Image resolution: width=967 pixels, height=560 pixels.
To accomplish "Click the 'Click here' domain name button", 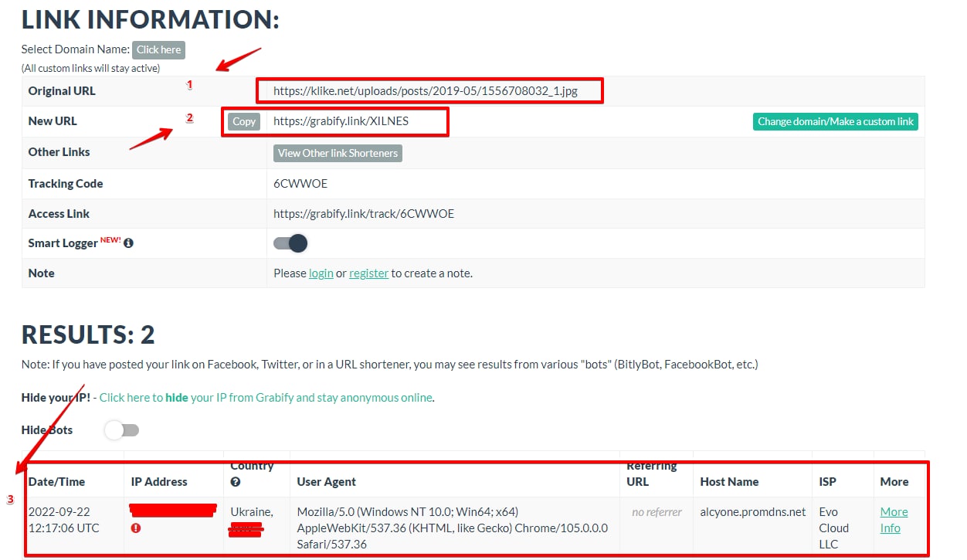I will coord(158,49).
